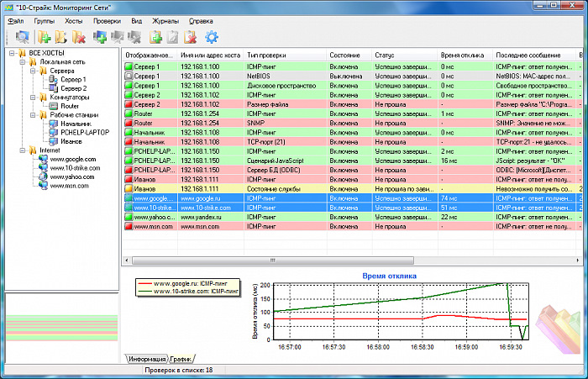Click the add host computer icon

100,36
